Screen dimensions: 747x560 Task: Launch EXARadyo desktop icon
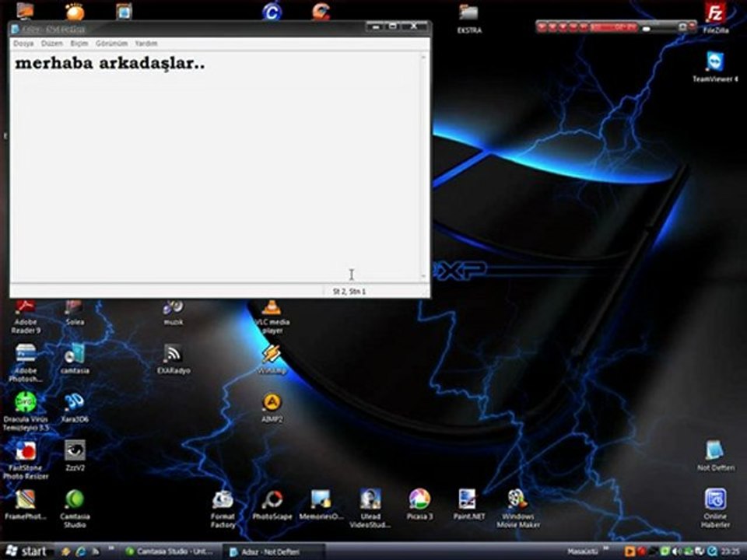174,359
